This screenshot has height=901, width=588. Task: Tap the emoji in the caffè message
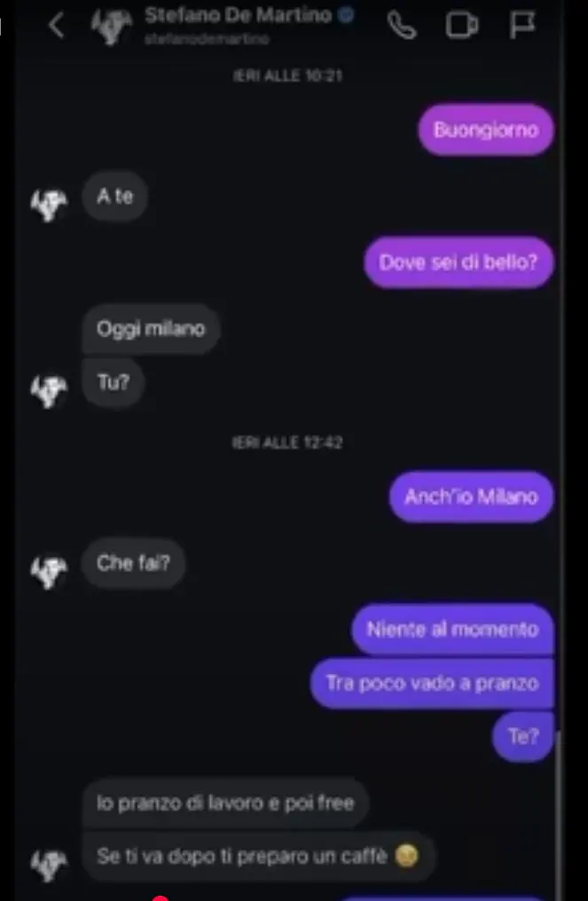point(406,856)
